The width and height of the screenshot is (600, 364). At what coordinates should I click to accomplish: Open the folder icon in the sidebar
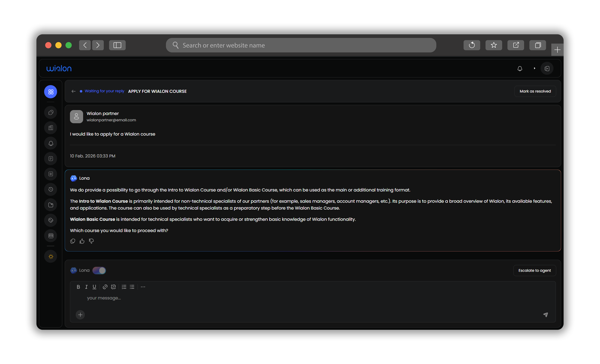coord(51,205)
